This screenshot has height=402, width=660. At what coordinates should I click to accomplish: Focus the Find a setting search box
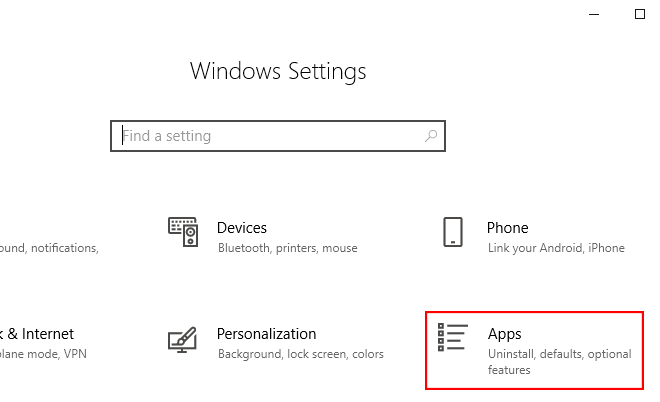(x=270, y=136)
